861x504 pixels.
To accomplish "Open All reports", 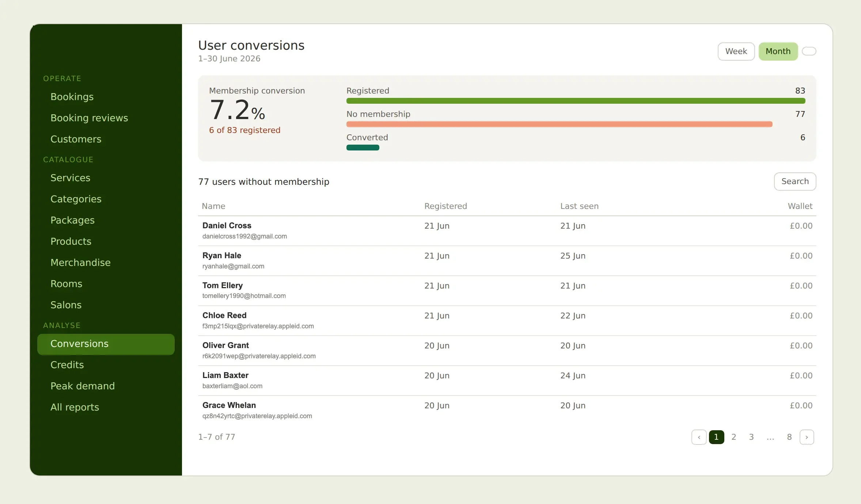I will click(106, 407).
